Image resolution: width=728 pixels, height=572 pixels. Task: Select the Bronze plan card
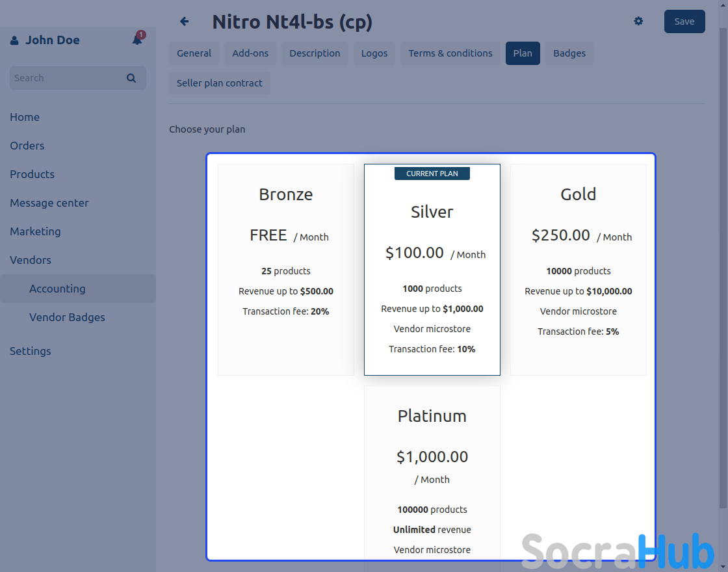(x=286, y=269)
